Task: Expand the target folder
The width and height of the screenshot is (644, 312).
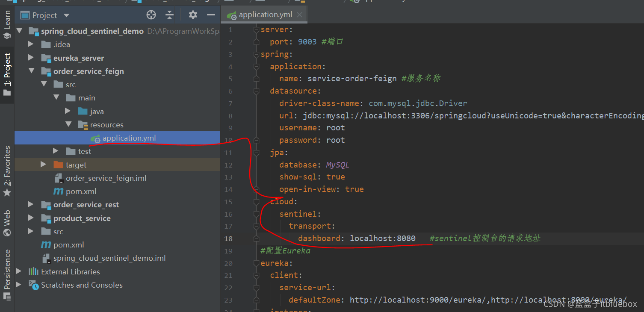Action: point(43,165)
